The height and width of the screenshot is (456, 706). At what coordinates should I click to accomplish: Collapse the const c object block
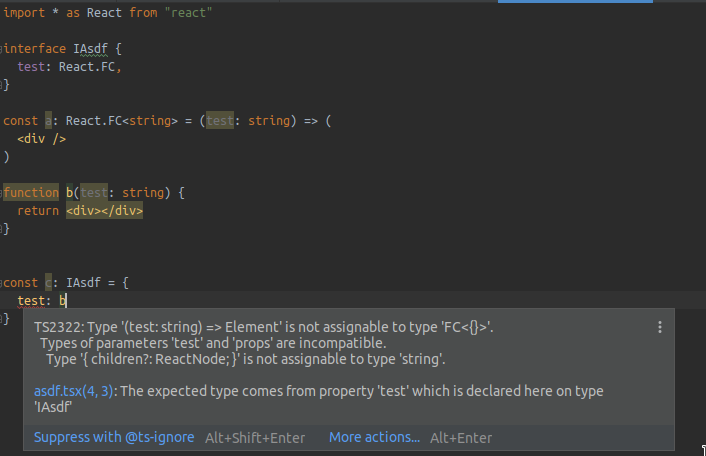pyautogui.click(x=1, y=283)
